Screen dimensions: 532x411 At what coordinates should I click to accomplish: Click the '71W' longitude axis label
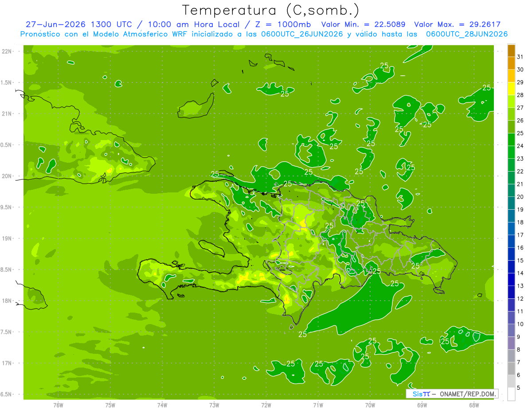tap(318, 405)
